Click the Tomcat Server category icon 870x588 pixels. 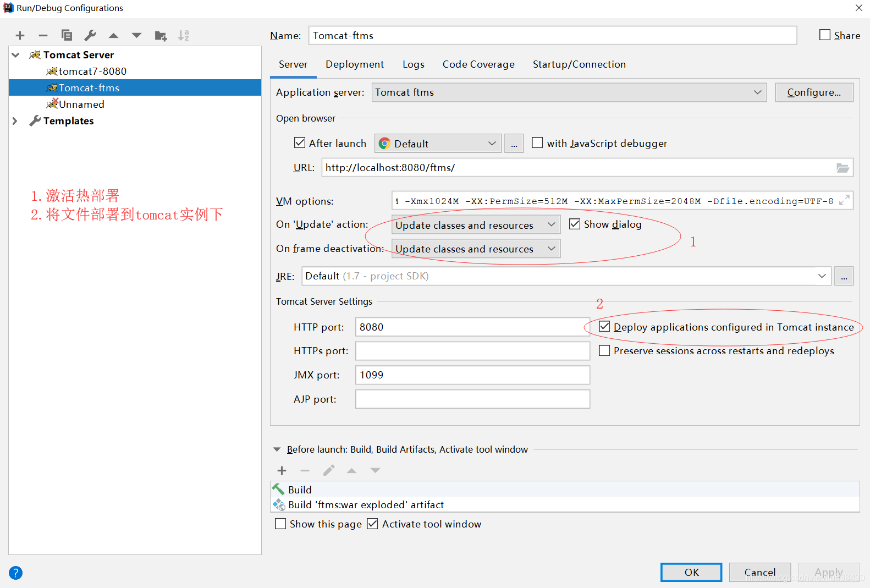35,55
